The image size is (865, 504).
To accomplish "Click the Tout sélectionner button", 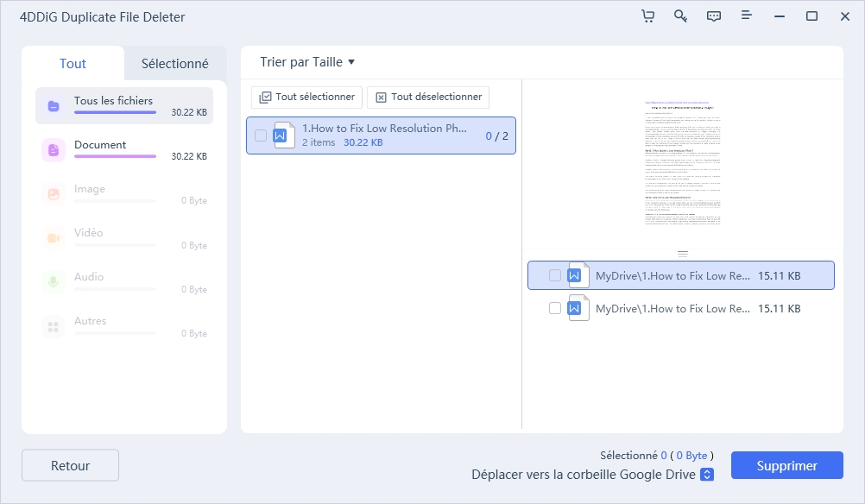I will pyautogui.click(x=306, y=97).
